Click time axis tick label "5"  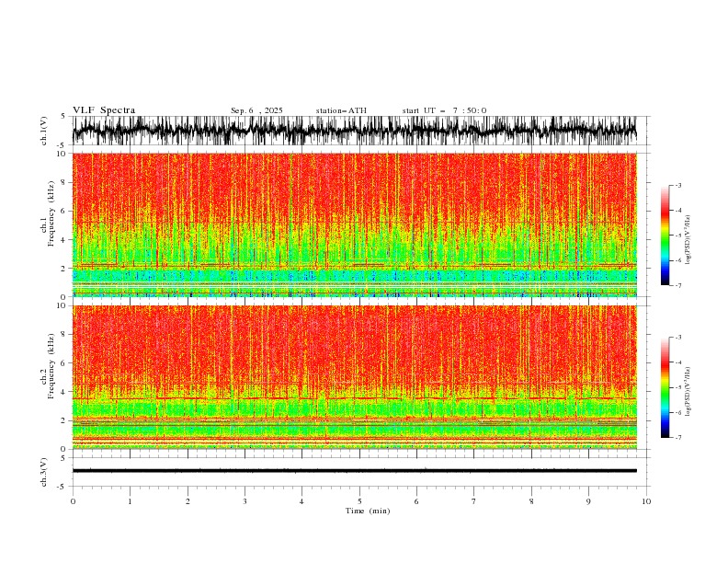tap(359, 501)
